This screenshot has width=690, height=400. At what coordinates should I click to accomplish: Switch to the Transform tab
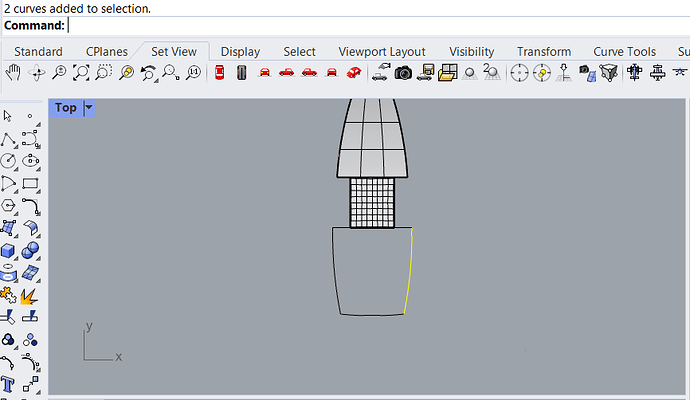(544, 51)
